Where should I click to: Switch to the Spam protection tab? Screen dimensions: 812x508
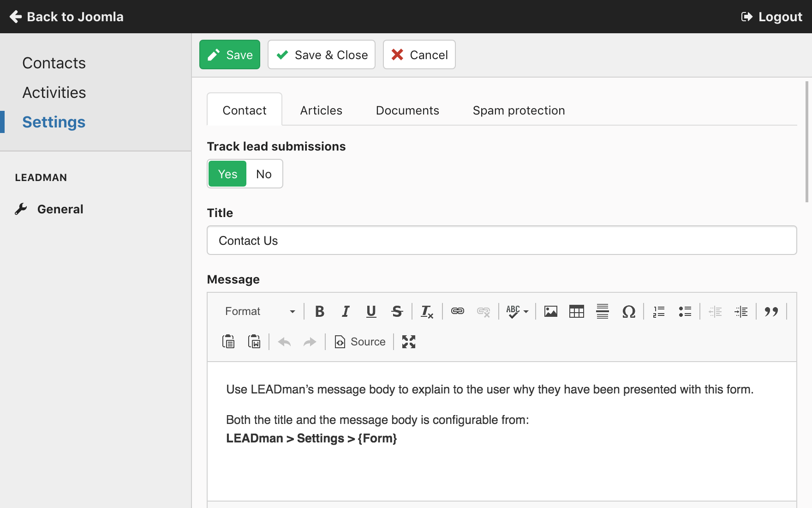519,110
